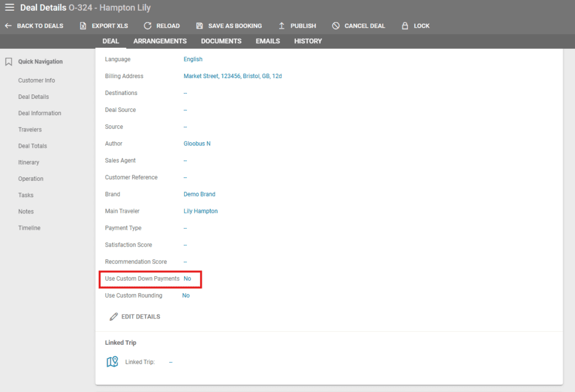Open the Lily Hampton main traveler link
This screenshot has width=575, height=392.
pos(200,211)
